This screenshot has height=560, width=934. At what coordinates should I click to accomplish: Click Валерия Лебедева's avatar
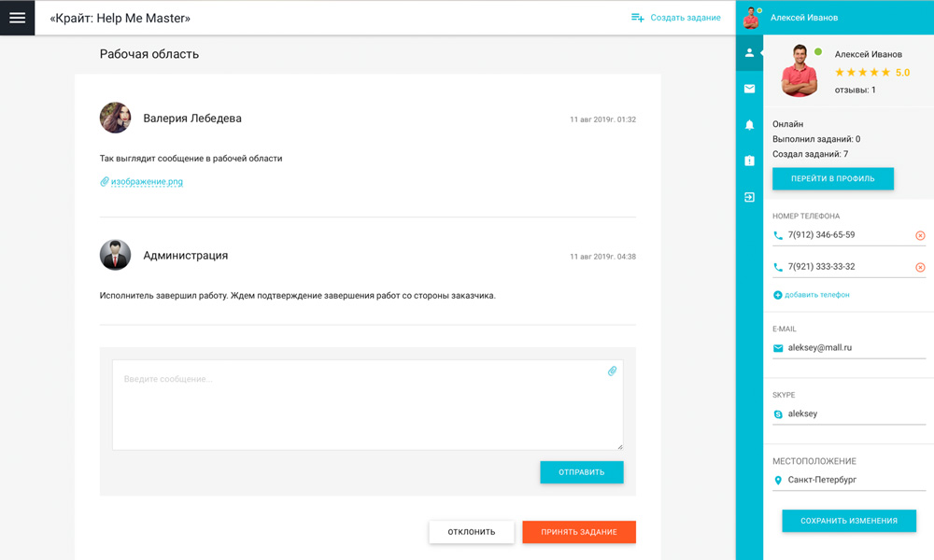pos(115,119)
